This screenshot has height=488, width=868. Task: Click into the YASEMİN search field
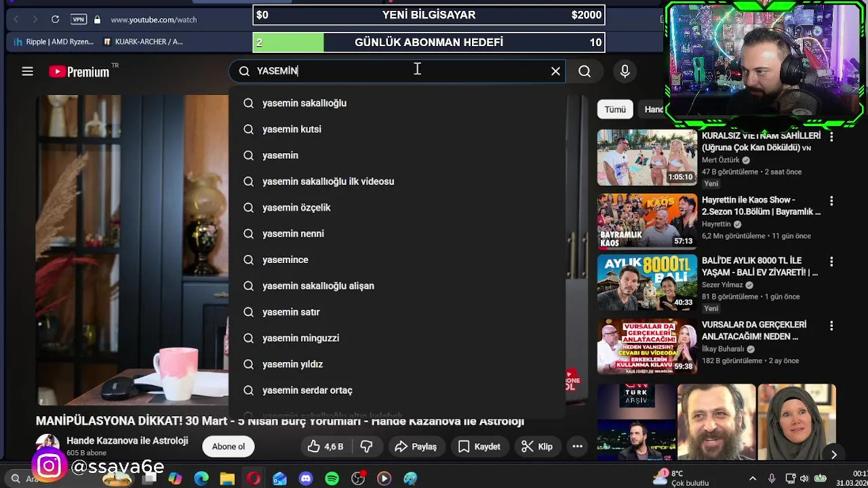(397, 71)
